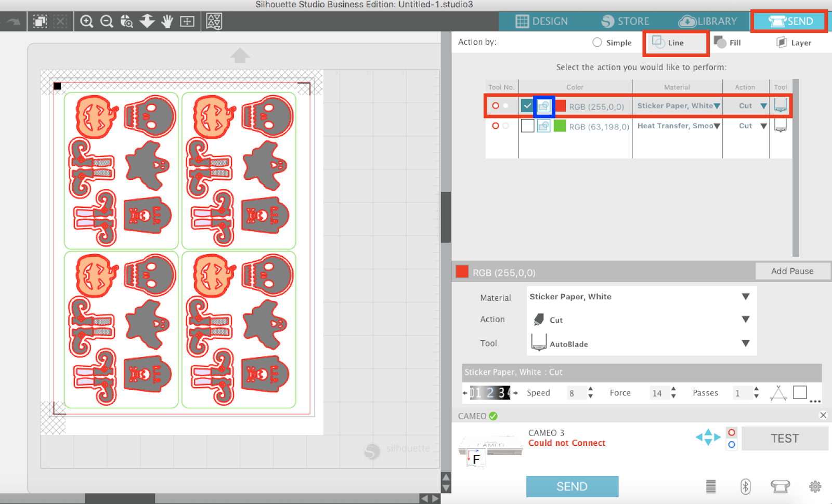Click the overlap icon in the red row

(x=543, y=106)
